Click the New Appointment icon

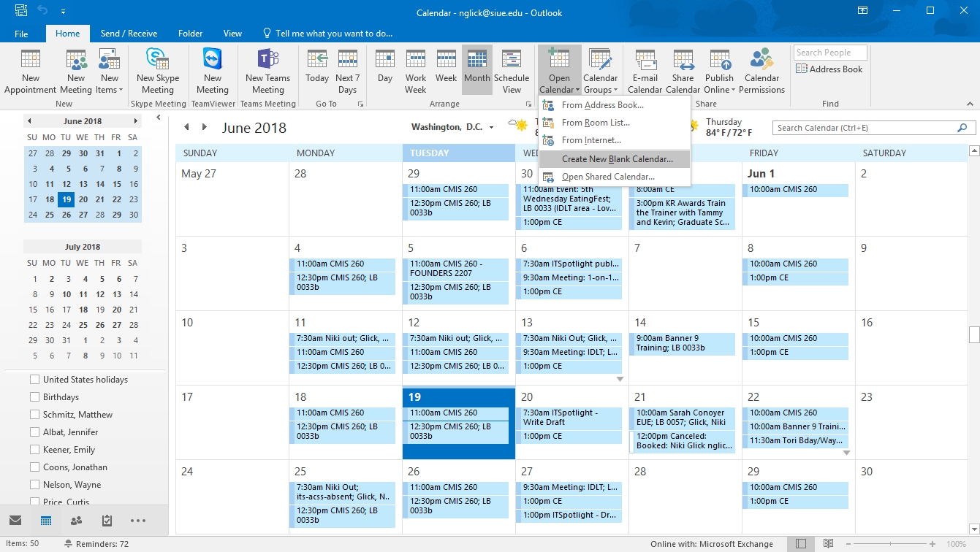point(31,60)
